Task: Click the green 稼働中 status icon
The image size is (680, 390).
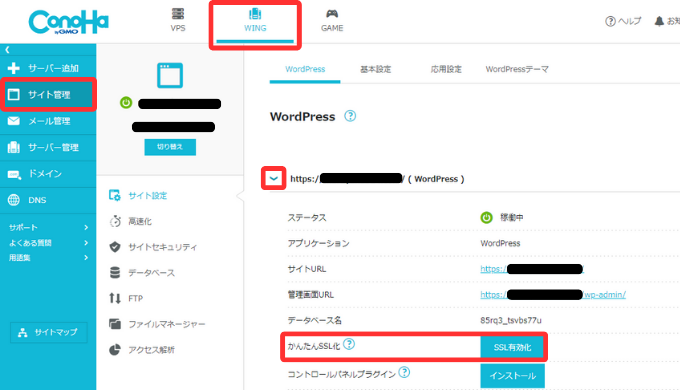Action: tap(487, 217)
